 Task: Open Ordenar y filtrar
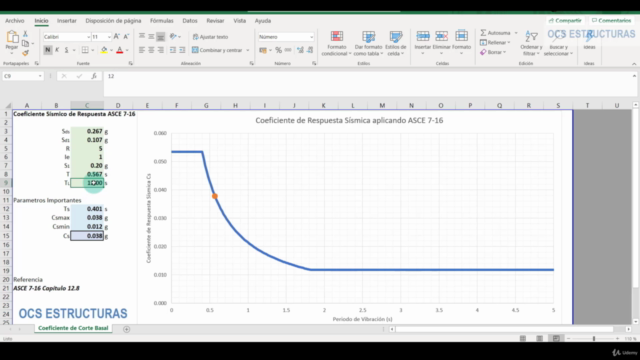pos(531,43)
